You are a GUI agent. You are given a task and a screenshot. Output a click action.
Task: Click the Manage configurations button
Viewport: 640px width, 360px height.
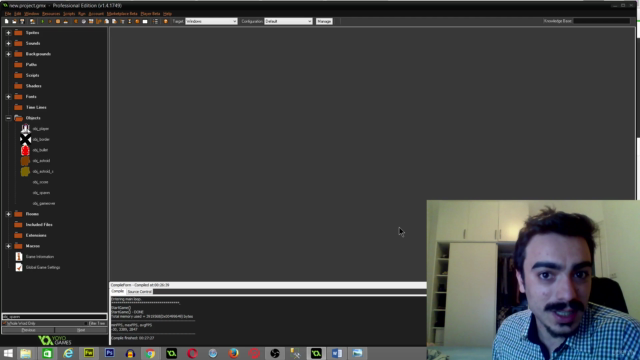(x=324, y=21)
